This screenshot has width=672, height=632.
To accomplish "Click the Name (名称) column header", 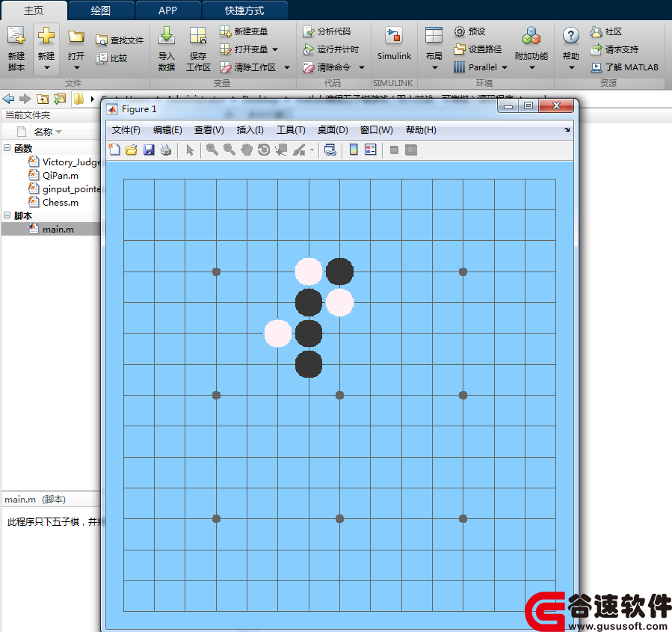I will [43, 132].
